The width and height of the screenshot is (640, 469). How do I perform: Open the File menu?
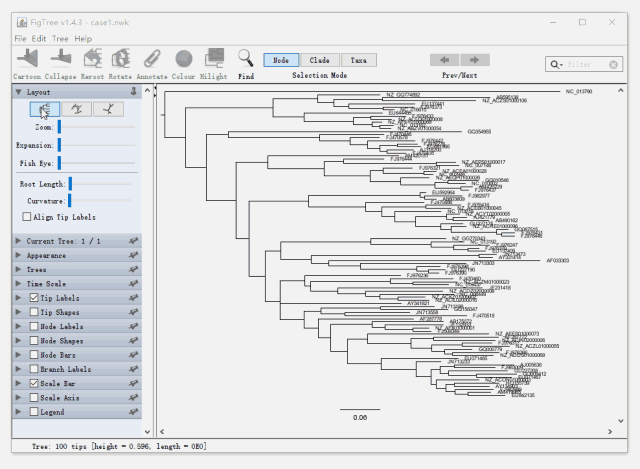[x=20, y=39]
